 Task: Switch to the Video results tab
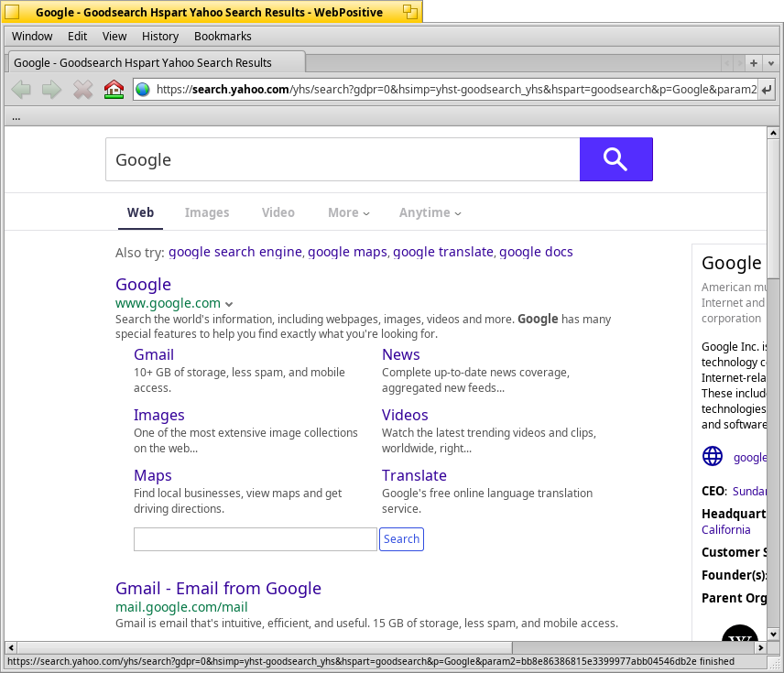pos(278,212)
